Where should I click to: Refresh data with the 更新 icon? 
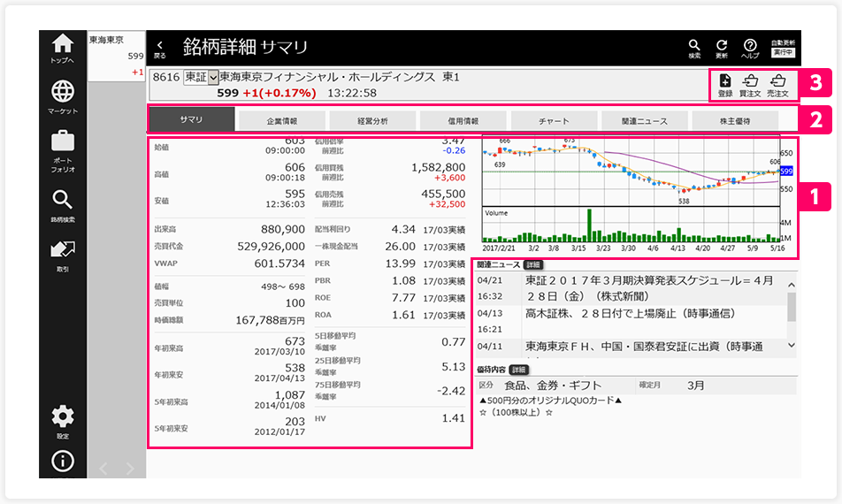(722, 49)
